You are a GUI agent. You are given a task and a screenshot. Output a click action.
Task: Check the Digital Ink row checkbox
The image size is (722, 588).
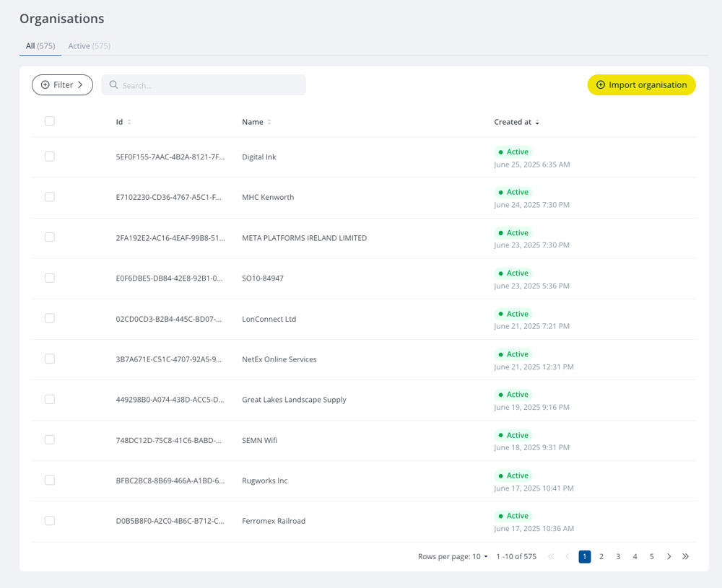pos(50,157)
